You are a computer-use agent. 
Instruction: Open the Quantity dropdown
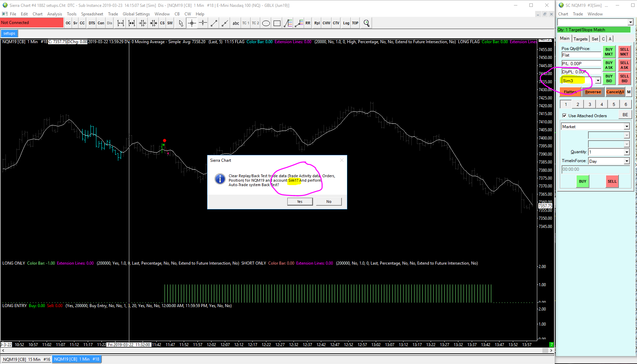[x=627, y=152]
